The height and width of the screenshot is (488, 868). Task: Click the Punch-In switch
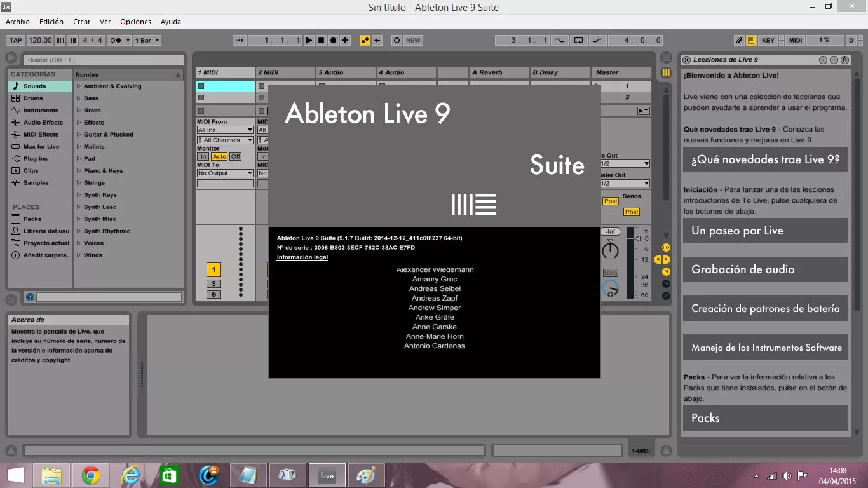pyautogui.click(x=559, y=40)
